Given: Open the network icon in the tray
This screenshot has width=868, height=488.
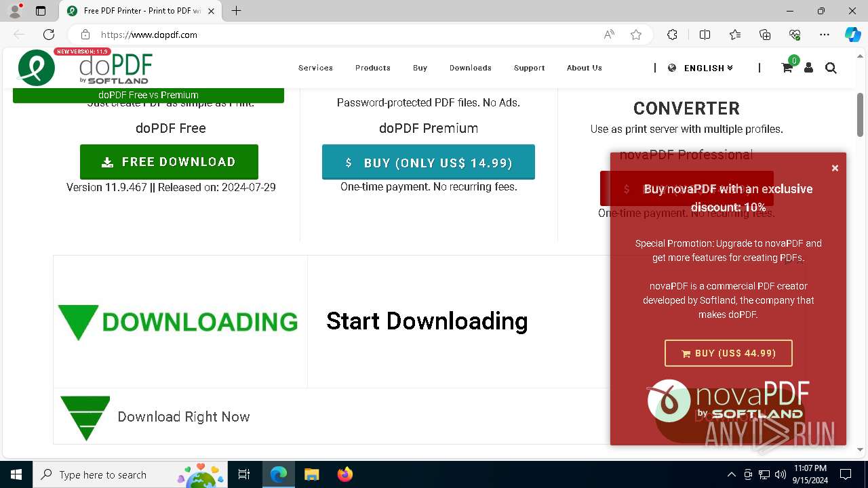Looking at the screenshot, I should [764, 474].
